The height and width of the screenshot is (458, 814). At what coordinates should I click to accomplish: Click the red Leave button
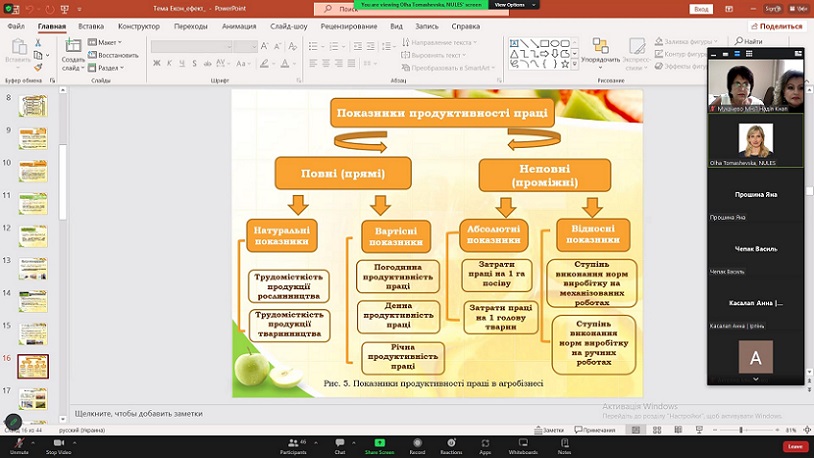(x=795, y=446)
